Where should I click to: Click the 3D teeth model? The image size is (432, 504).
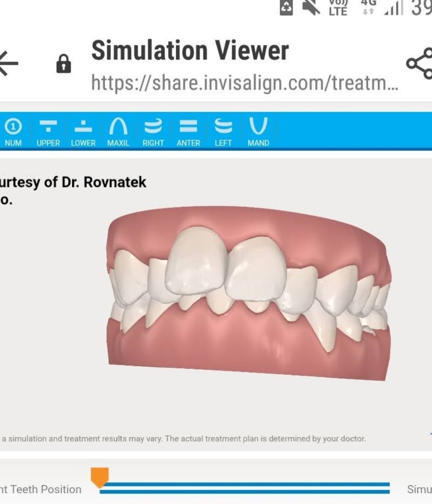(248, 292)
